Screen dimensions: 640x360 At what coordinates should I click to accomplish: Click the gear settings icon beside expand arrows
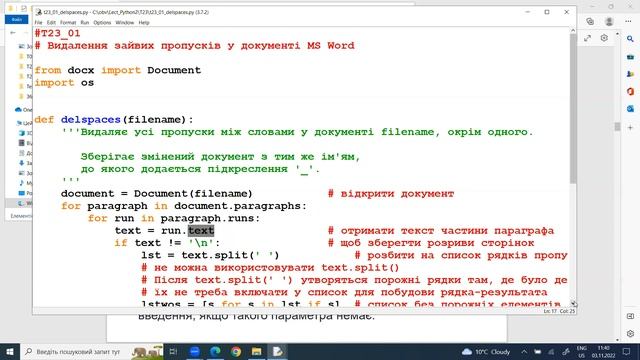coord(604,38)
